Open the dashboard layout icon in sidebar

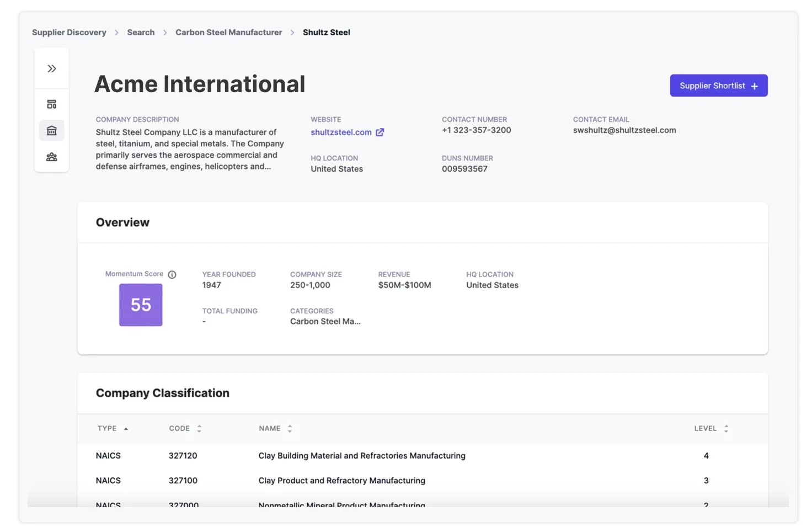pos(52,104)
